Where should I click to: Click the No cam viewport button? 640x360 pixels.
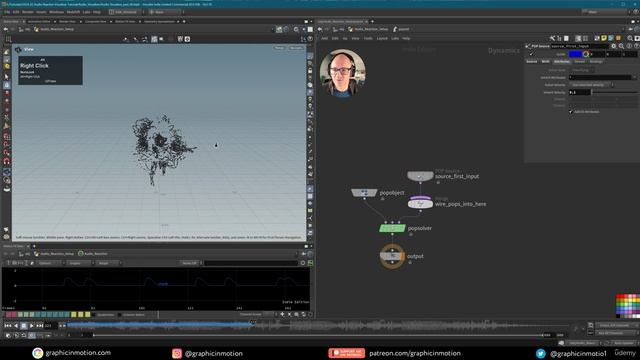[296, 48]
